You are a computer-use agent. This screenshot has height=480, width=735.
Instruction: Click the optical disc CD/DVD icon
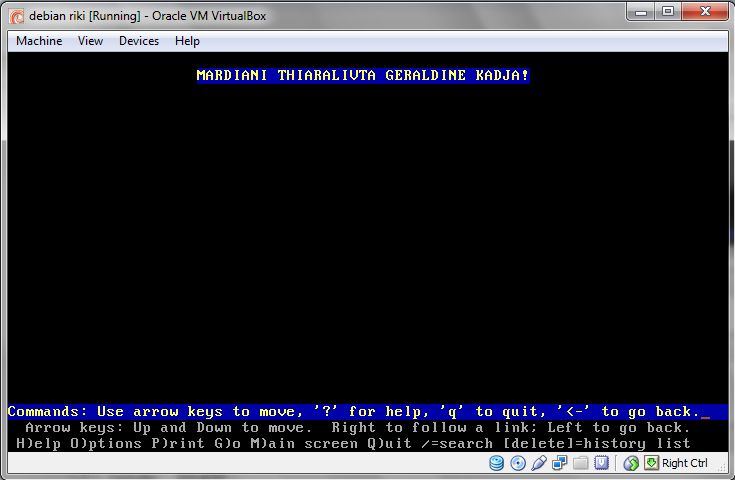[518, 463]
